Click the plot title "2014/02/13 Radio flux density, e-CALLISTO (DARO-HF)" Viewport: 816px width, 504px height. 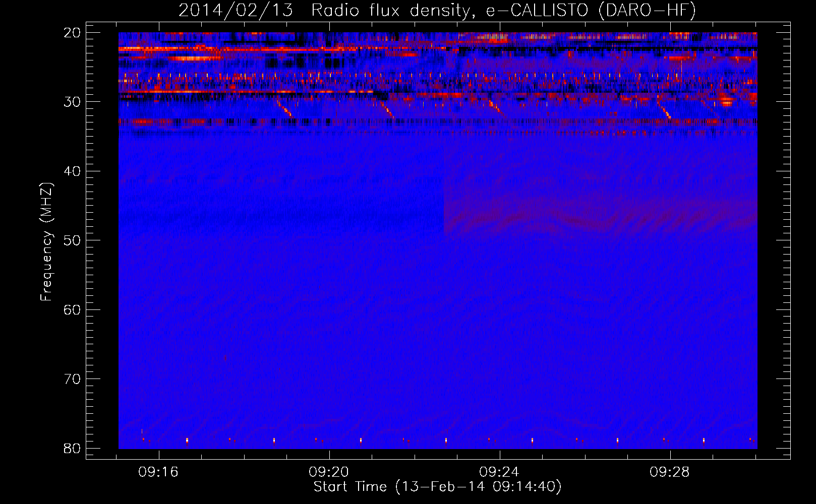click(437, 10)
